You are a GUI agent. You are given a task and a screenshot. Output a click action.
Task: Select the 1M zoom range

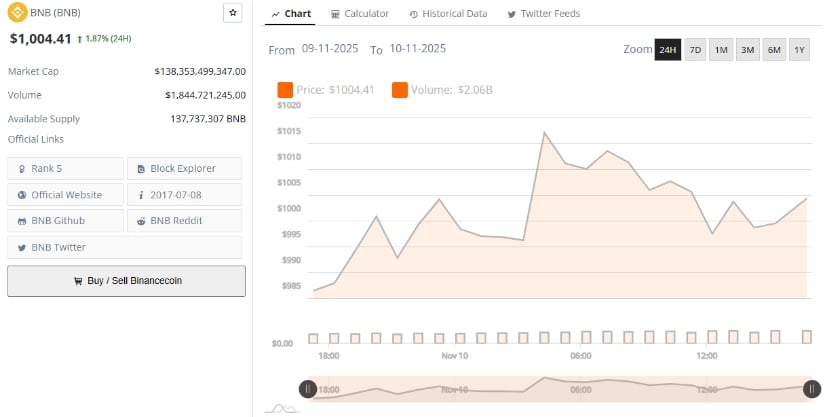pyautogui.click(x=721, y=49)
